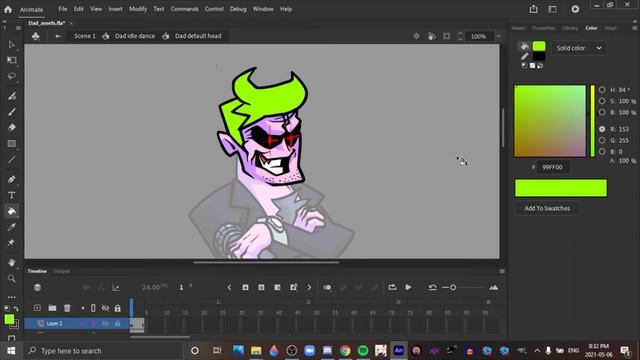The image size is (640, 360).
Task: Add a new layer in timeline
Action: click(37, 308)
